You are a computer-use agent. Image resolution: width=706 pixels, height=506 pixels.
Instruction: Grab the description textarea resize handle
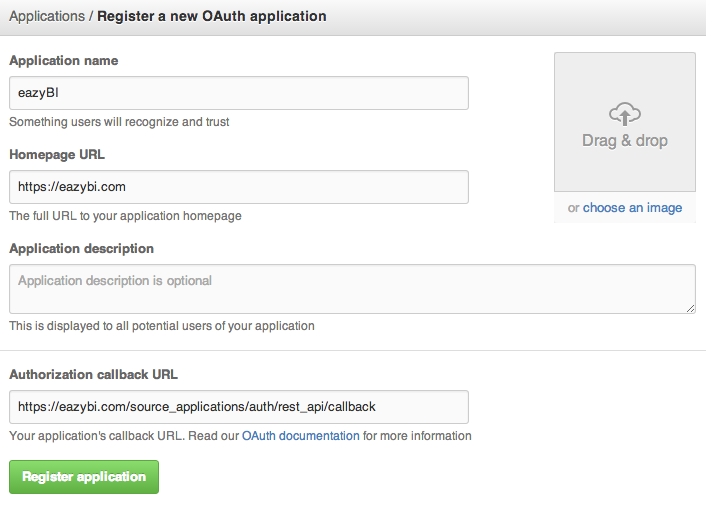pos(690,308)
